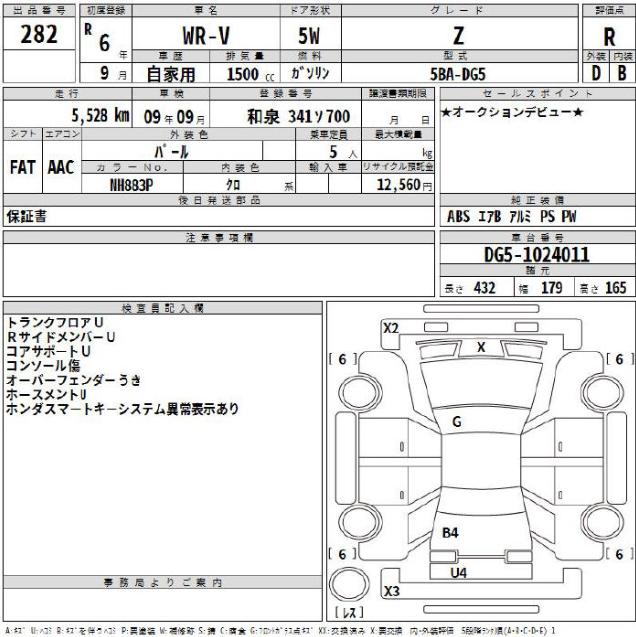Click the B4 damage mark on diagram

450,533
